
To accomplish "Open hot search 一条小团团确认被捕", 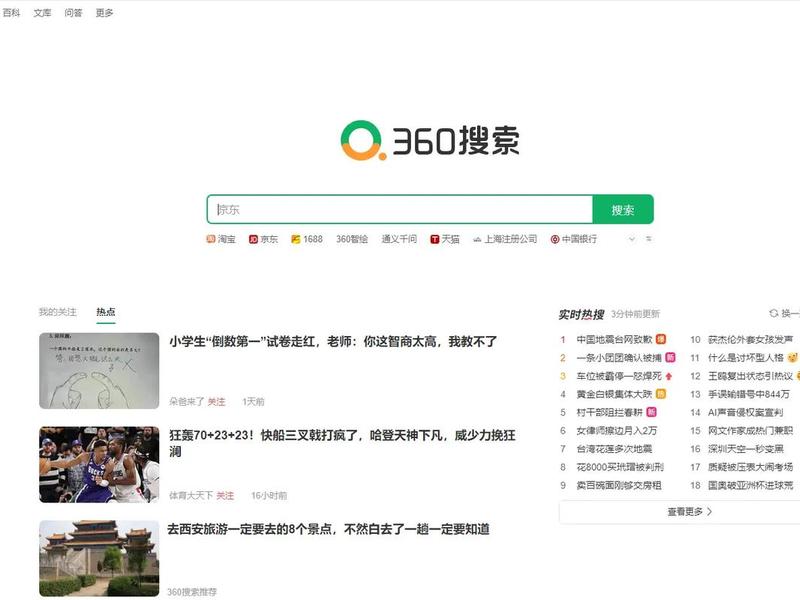I will pos(619,358).
